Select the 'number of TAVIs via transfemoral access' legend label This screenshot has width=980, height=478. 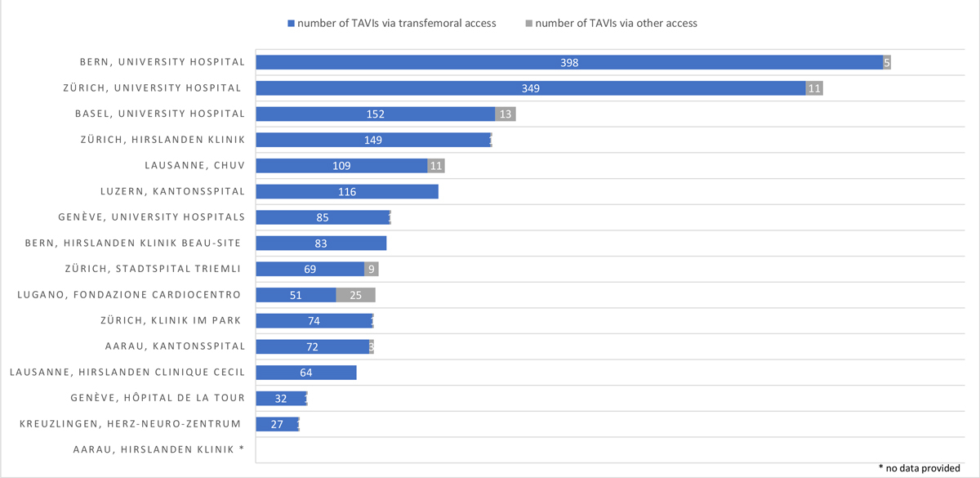[396, 24]
